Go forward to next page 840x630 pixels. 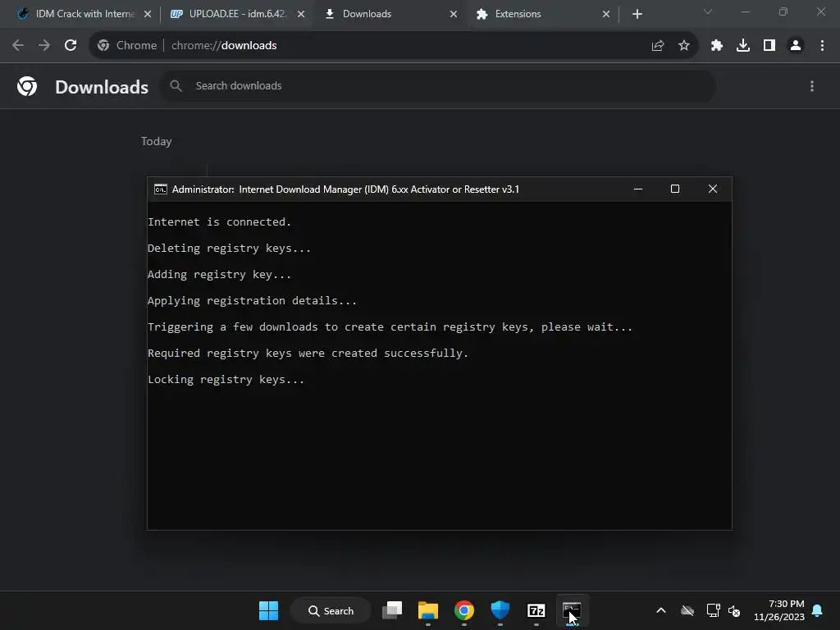click(x=44, y=46)
